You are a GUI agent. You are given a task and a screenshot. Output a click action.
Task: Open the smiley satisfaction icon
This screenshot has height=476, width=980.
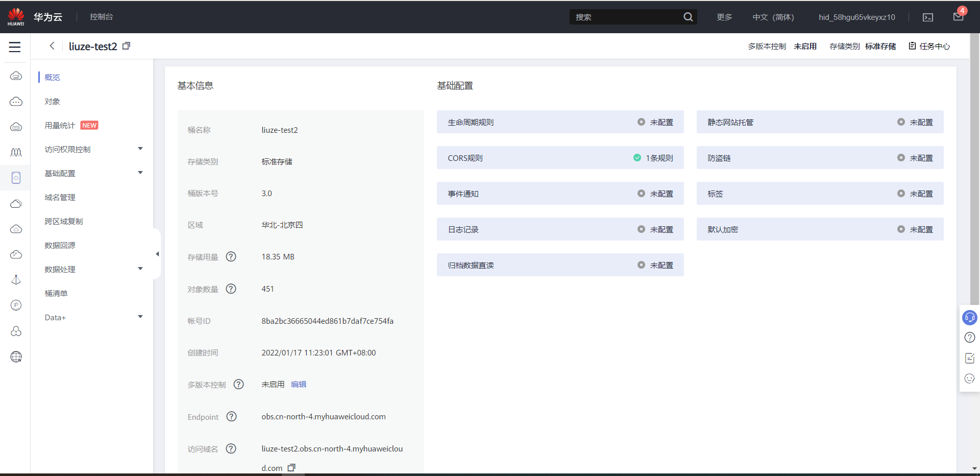(970, 378)
